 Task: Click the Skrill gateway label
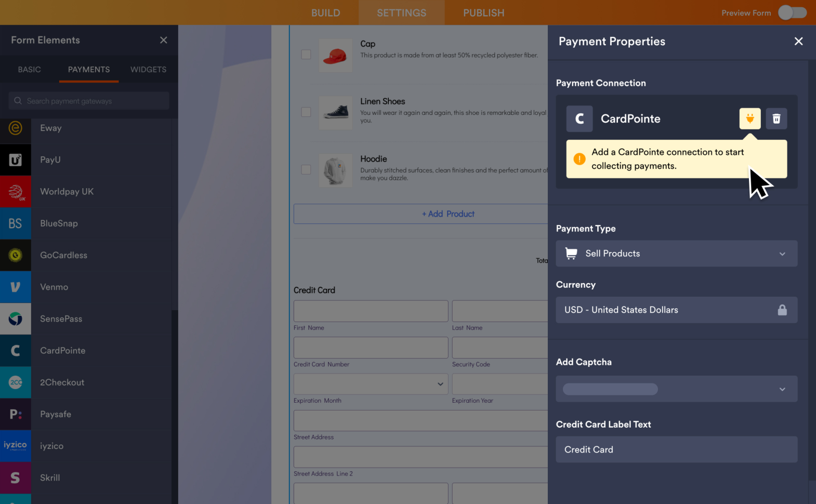click(50, 478)
